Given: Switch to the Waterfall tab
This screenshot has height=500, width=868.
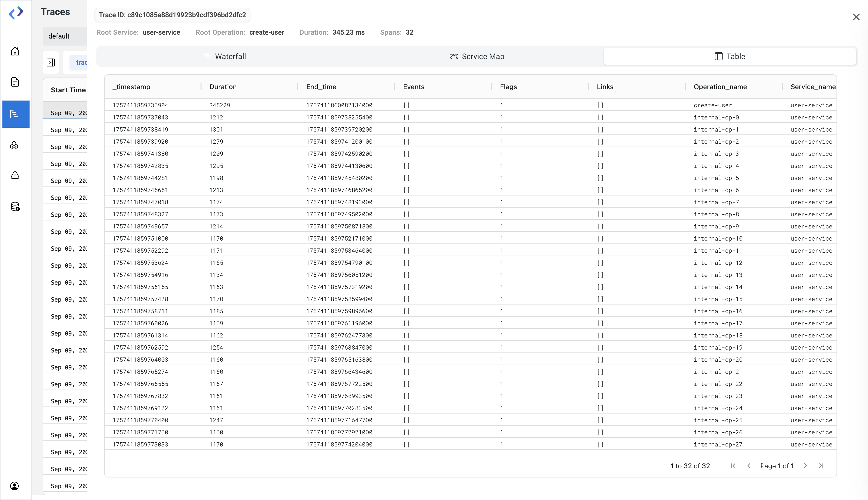Looking at the screenshot, I should [x=225, y=56].
